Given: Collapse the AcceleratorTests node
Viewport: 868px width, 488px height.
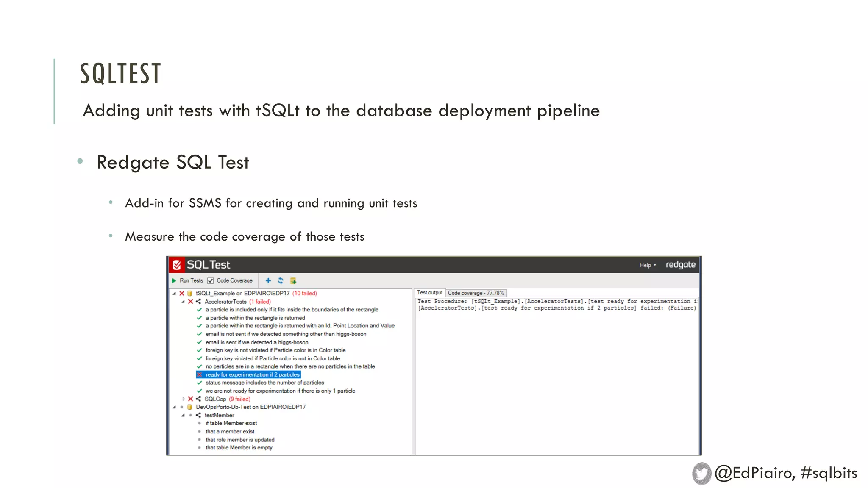Looking at the screenshot, I should (183, 302).
